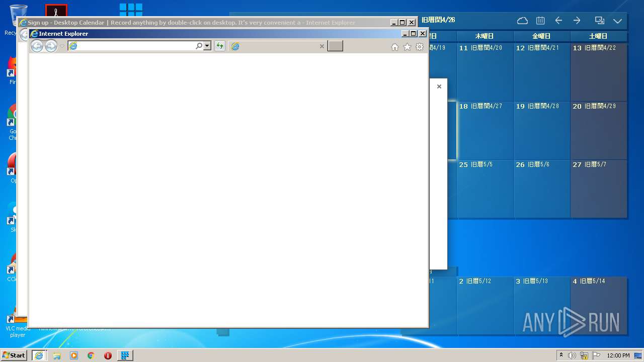Viewport: 644px width, 362px height.
Task: Open Desktop Calendar from the taskbar
Action: click(125, 355)
